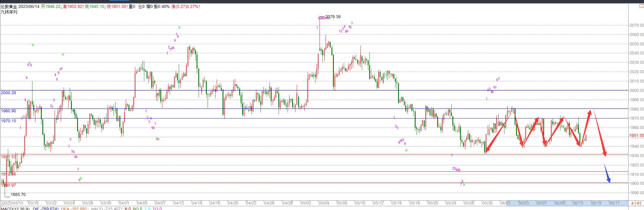Click the 05/16 date on time axis
Viewport: 644px width, 210px height.
[396, 203]
